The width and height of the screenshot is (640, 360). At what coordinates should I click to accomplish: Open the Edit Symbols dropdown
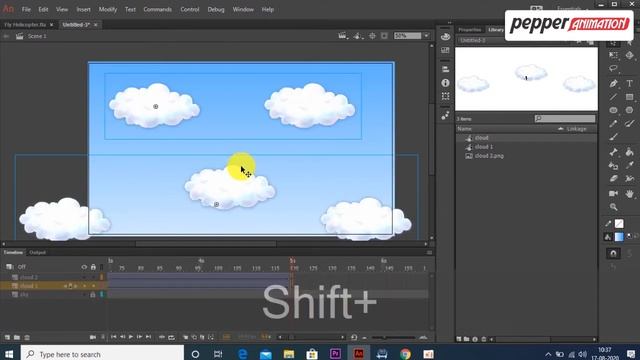(358, 36)
